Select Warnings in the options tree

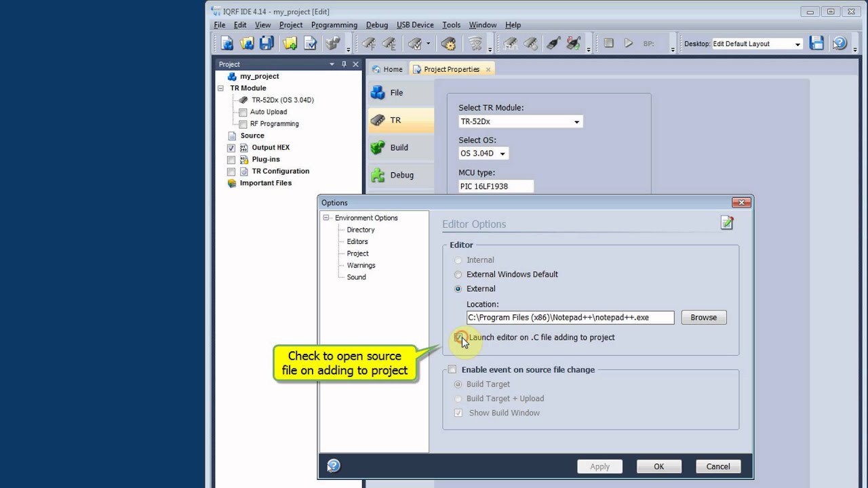[361, 265]
